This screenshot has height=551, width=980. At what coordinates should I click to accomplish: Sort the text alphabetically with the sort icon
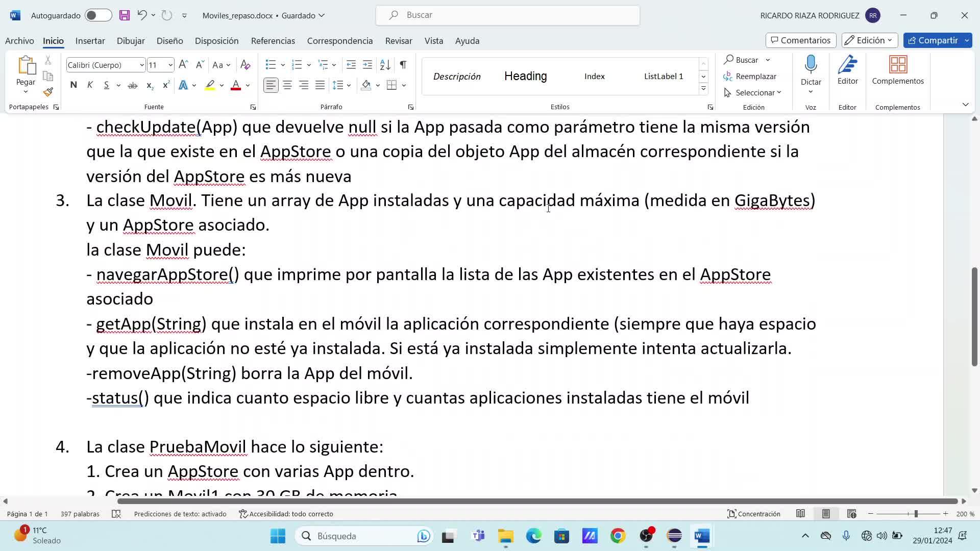tap(385, 65)
